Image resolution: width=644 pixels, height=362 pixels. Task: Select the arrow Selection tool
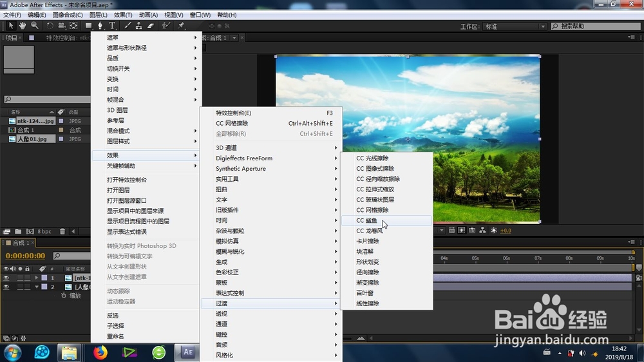pyautogui.click(x=11, y=26)
